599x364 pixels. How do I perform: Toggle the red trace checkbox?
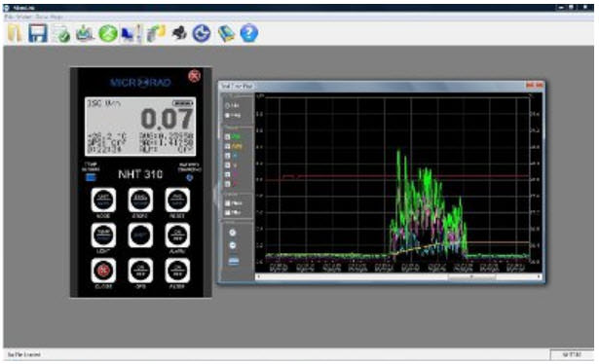[228, 184]
